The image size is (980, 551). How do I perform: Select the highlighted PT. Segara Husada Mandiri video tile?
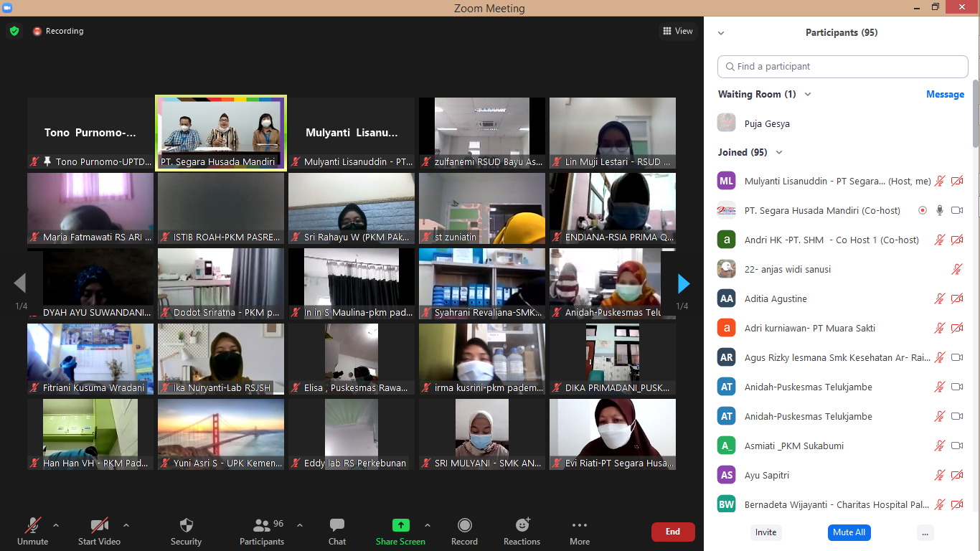tap(221, 133)
